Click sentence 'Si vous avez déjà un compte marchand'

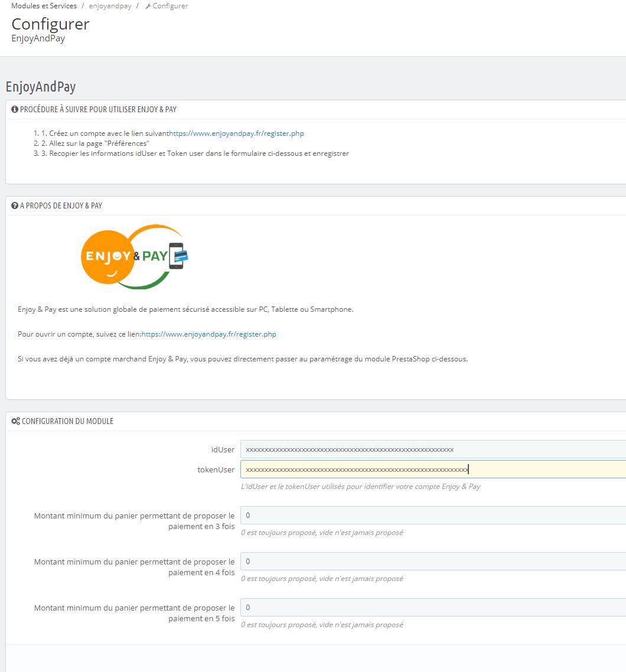tap(243, 359)
